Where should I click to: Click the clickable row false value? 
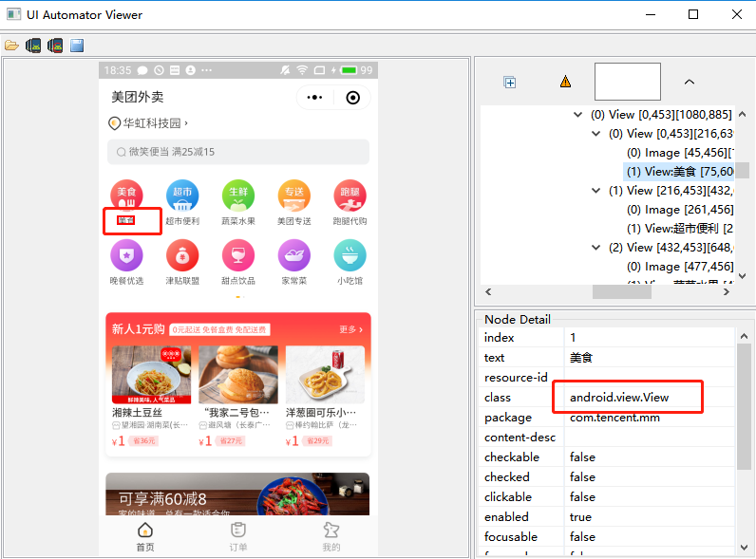point(582,496)
